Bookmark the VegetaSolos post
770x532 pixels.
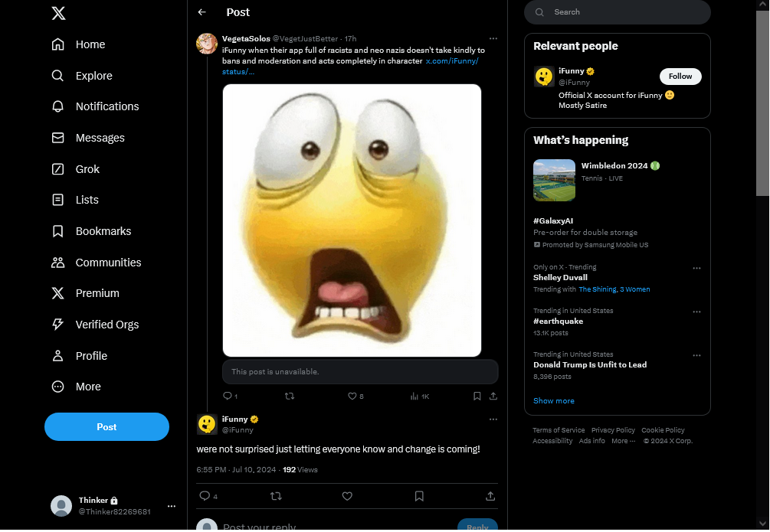pyautogui.click(x=477, y=396)
